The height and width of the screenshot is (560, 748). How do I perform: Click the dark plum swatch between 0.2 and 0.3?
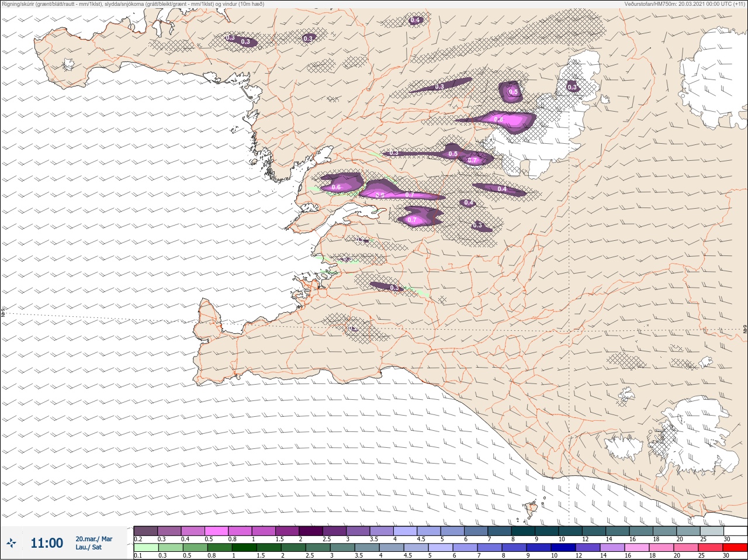click(x=146, y=531)
